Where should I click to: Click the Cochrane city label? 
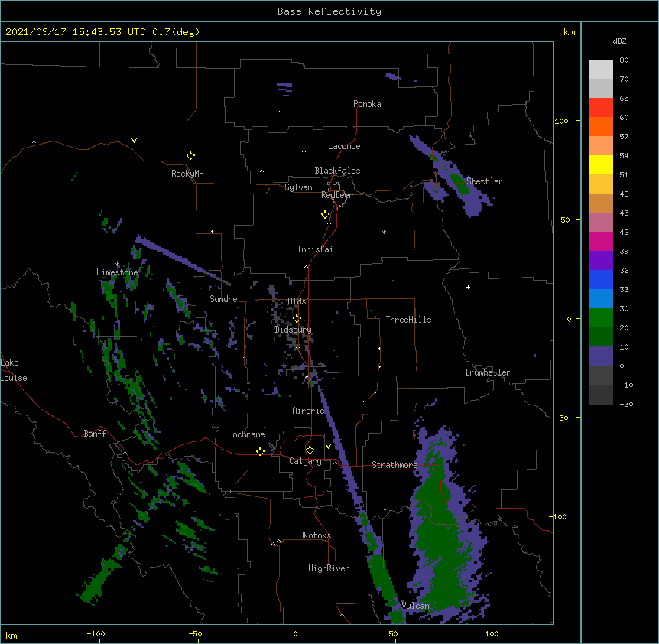[x=246, y=434]
